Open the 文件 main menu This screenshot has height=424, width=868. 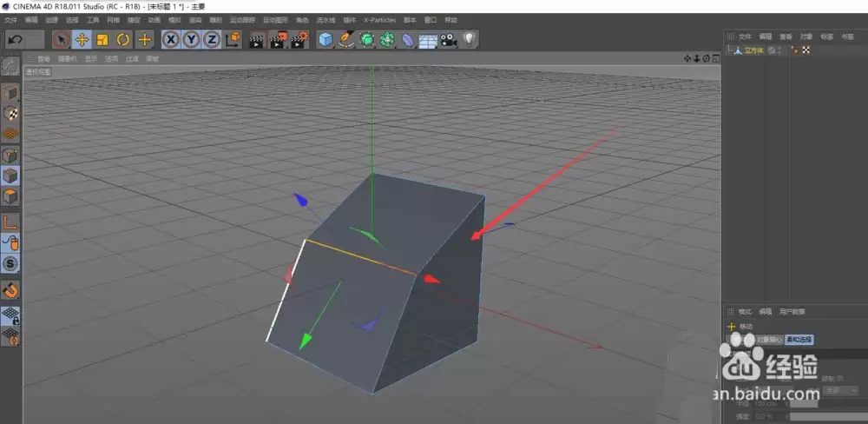(x=10, y=21)
